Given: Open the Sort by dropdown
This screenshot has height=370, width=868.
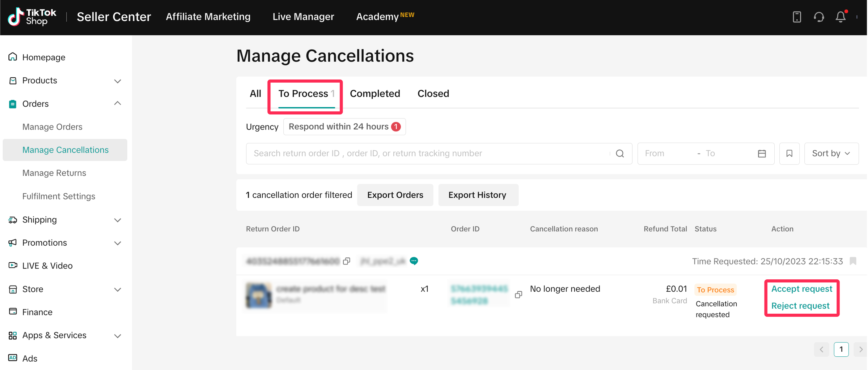Looking at the screenshot, I should [831, 153].
